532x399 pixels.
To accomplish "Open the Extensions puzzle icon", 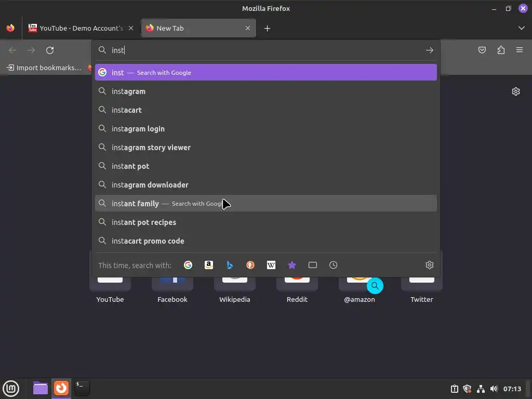I will 501,50.
